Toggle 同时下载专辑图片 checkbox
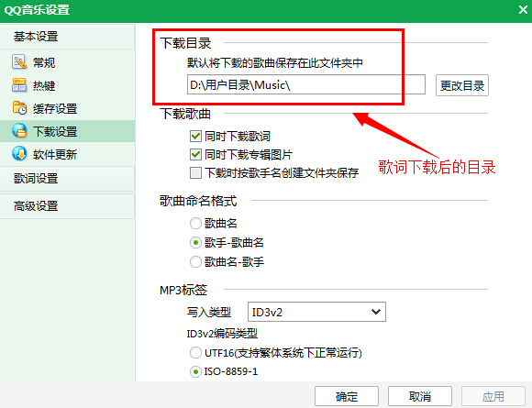Screen dimensions: 532x408 195,155
